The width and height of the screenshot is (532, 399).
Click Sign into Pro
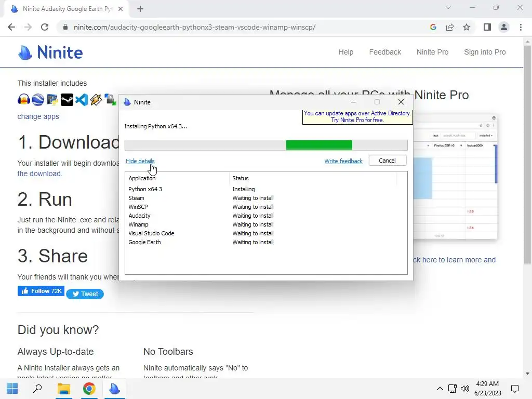coord(485,52)
